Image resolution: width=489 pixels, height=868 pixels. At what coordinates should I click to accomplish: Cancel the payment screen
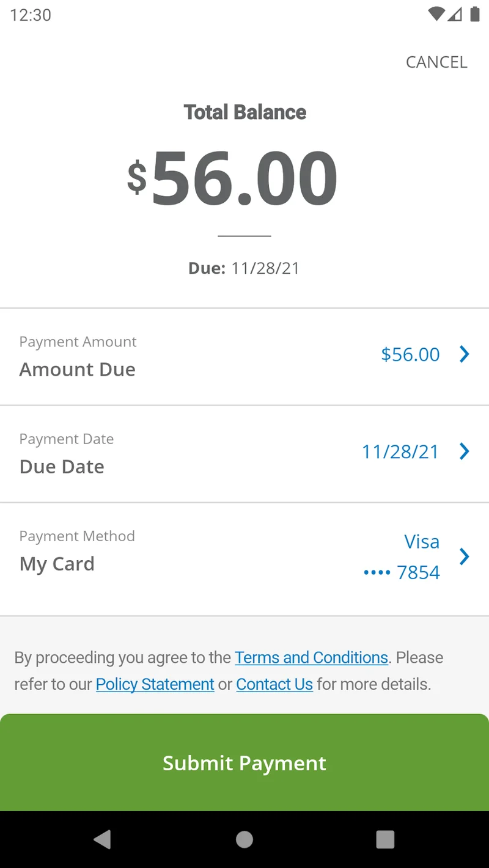[436, 62]
